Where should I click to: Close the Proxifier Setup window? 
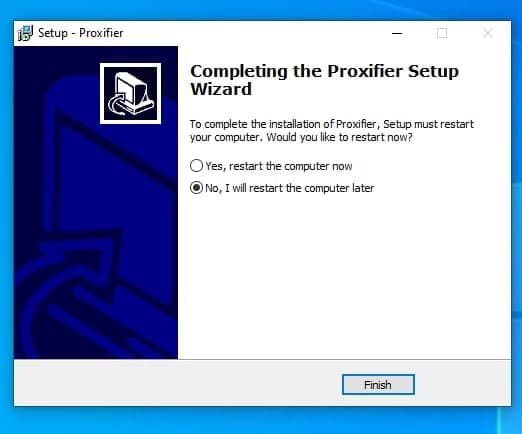tap(488, 33)
